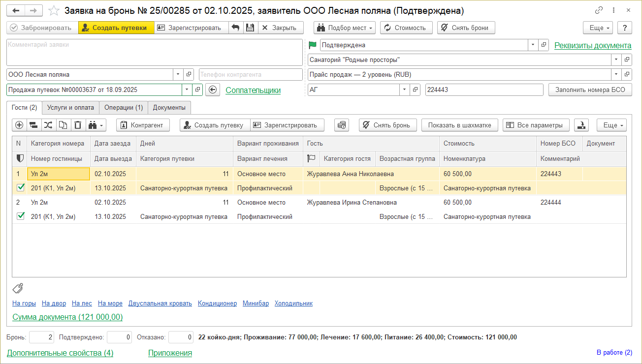Click round arrow button beside Соплательщики
The height and width of the screenshot is (364, 642).
pyautogui.click(x=212, y=90)
